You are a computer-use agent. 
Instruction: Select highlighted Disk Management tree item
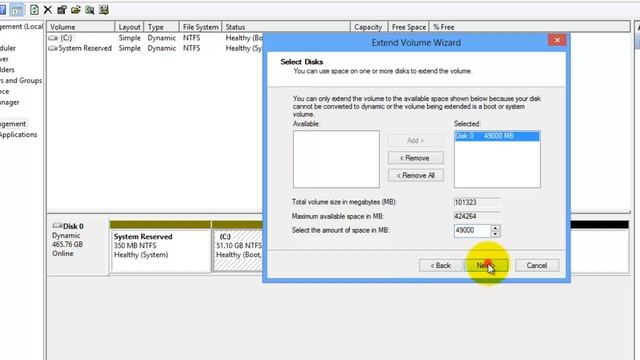click(13, 124)
